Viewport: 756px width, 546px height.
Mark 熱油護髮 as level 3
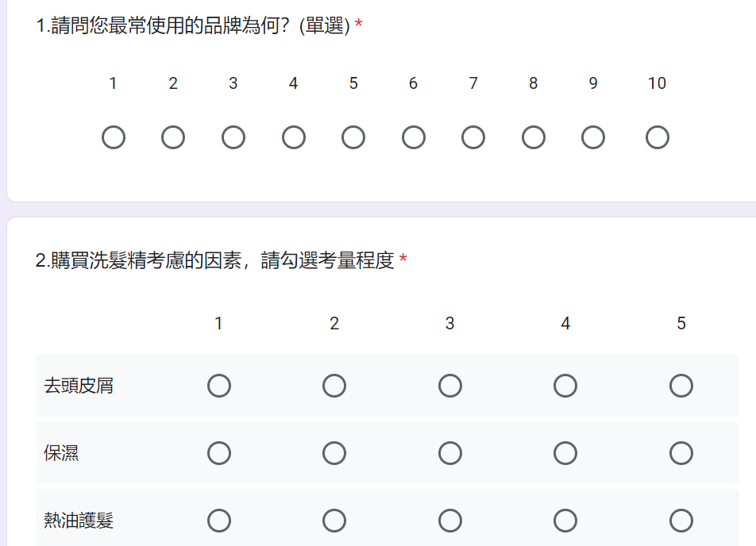click(x=450, y=521)
